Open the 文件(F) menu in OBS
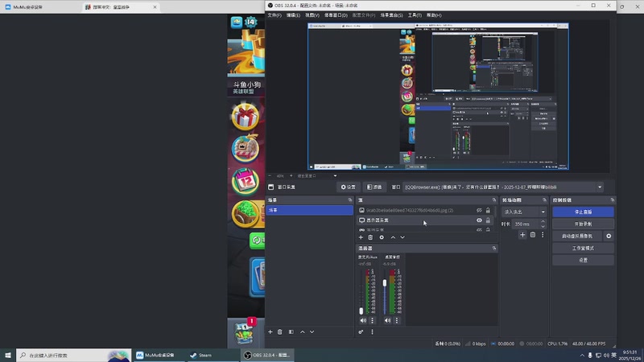Screen dimensions: 644x362 (x=275, y=15)
